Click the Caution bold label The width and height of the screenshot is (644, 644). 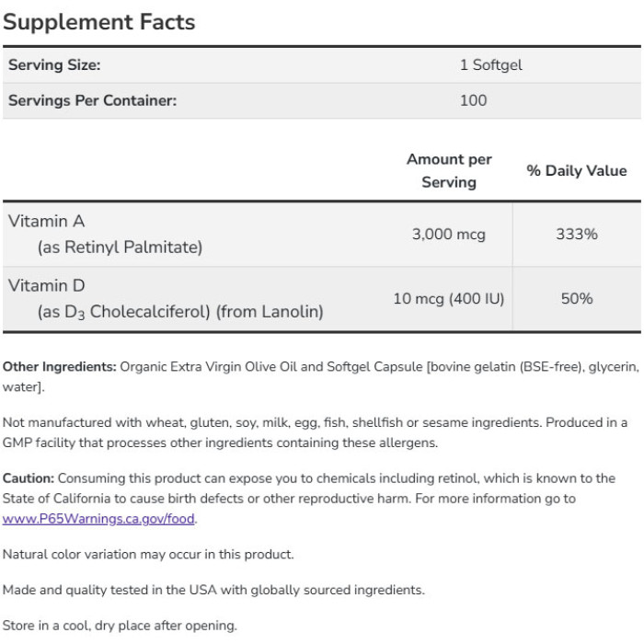pyautogui.click(x=29, y=478)
